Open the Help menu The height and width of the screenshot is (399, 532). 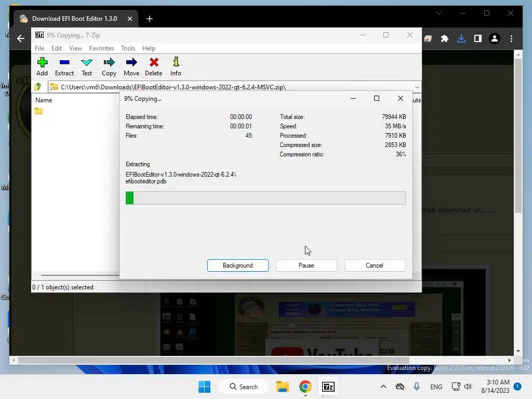[x=149, y=48]
